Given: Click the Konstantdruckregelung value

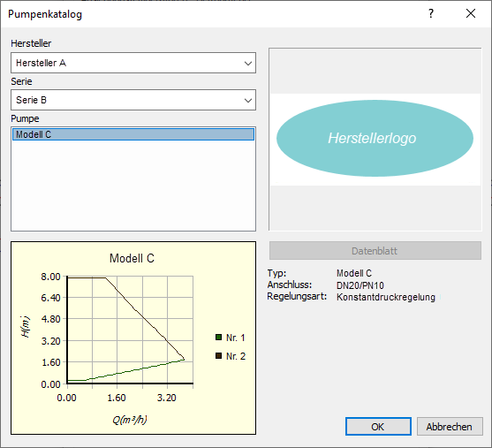Looking at the screenshot, I should [386, 297].
